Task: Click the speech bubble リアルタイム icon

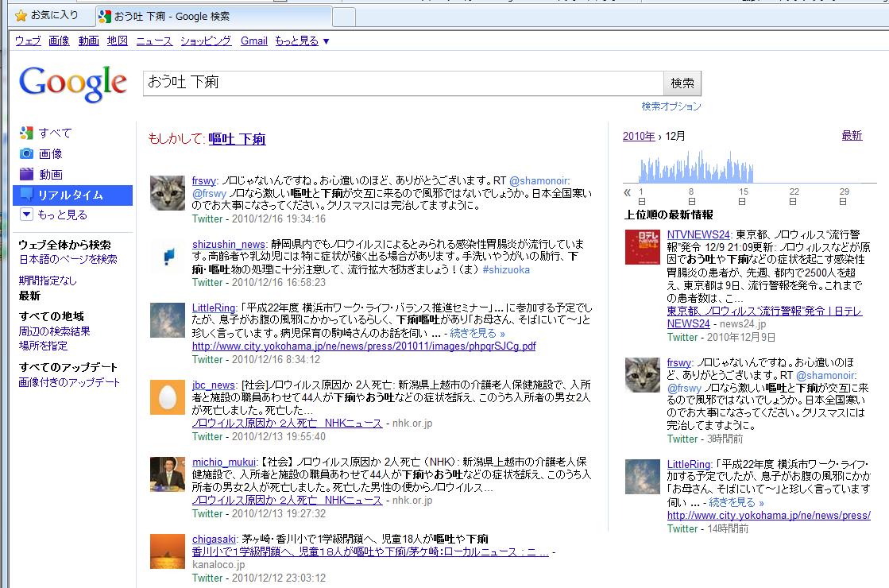Action: [27, 195]
